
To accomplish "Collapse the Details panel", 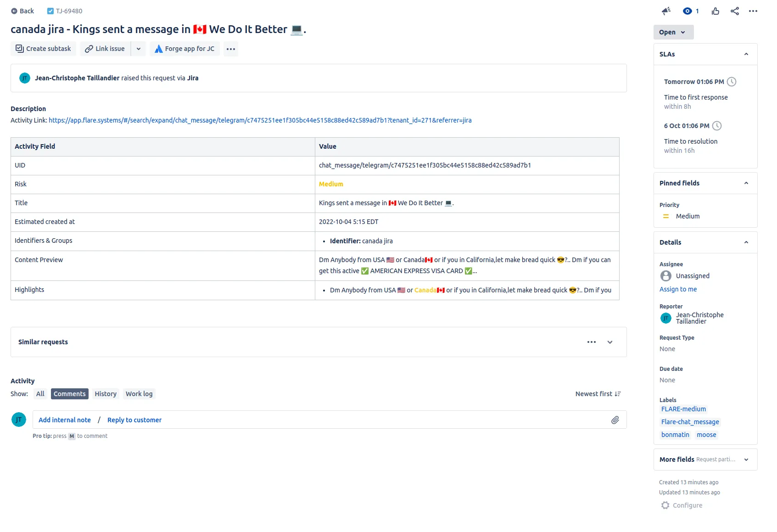I will point(746,242).
